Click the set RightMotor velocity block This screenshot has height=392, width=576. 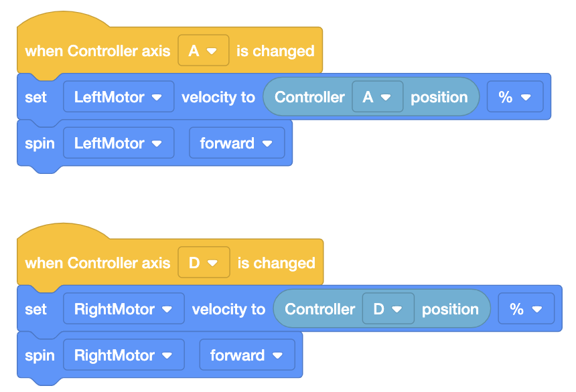tap(228, 308)
